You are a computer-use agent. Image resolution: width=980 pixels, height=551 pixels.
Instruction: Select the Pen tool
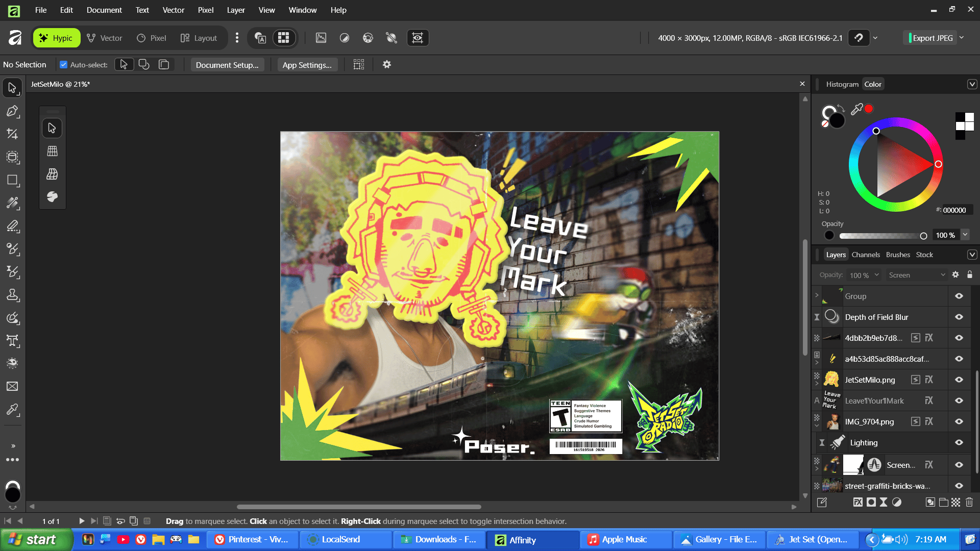pos(12,111)
